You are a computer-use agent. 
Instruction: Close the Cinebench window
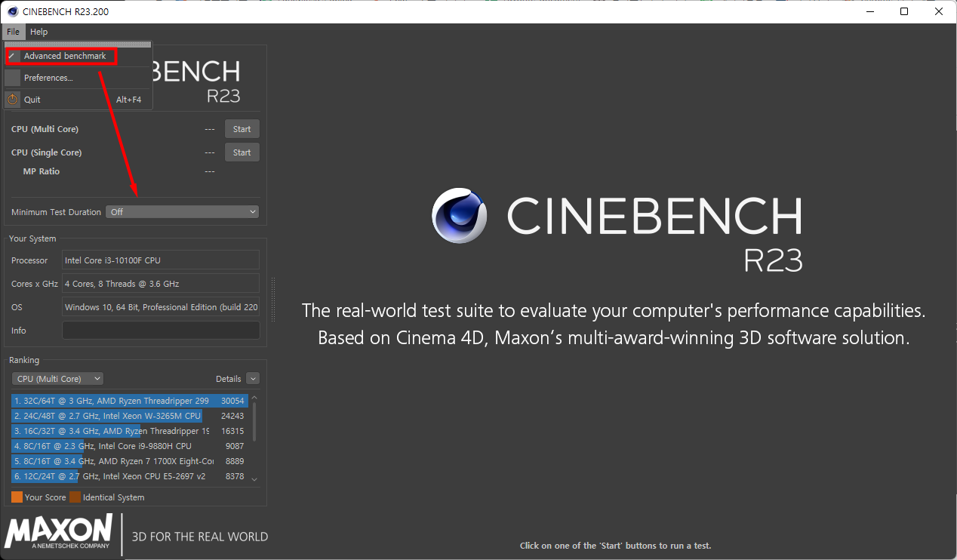tap(939, 11)
